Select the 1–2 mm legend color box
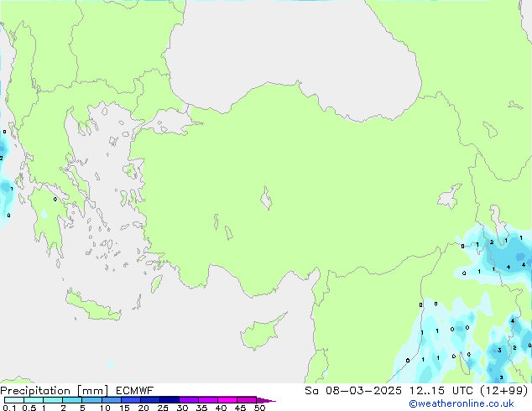Screen dimensions: 532x411 point(53,400)
